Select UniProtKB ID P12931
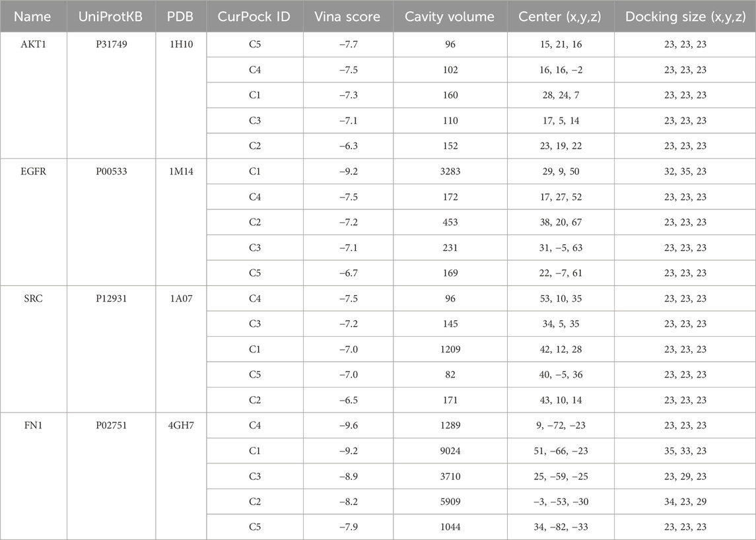Viewport: 756px width, 540px height. (x=111, y=298)
